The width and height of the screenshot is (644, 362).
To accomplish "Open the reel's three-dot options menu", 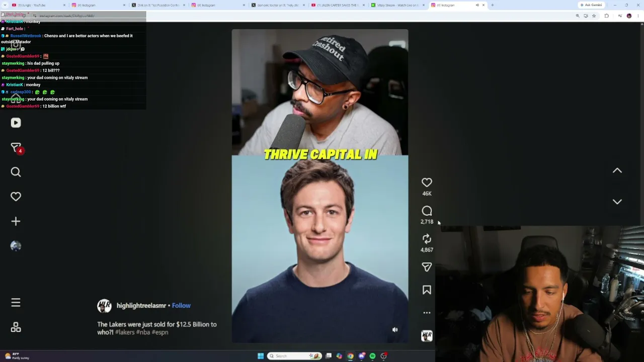I will pos(427,313).
